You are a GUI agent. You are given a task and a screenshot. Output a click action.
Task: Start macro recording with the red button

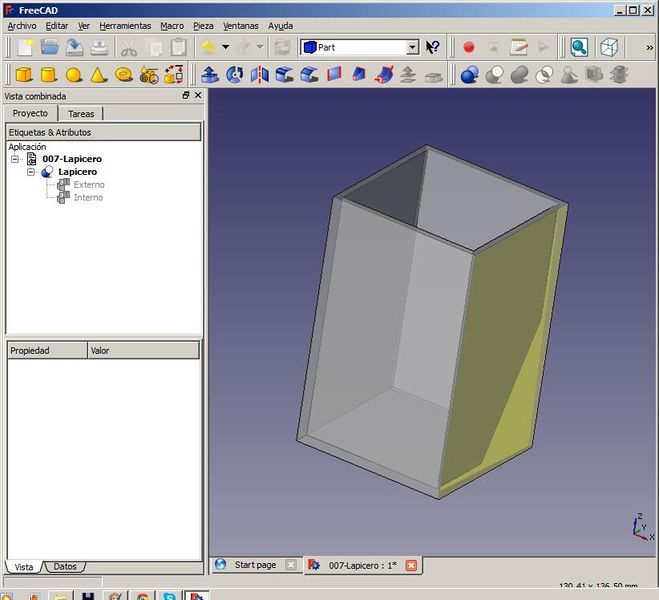pyautogui.click(x=468, y=47)
